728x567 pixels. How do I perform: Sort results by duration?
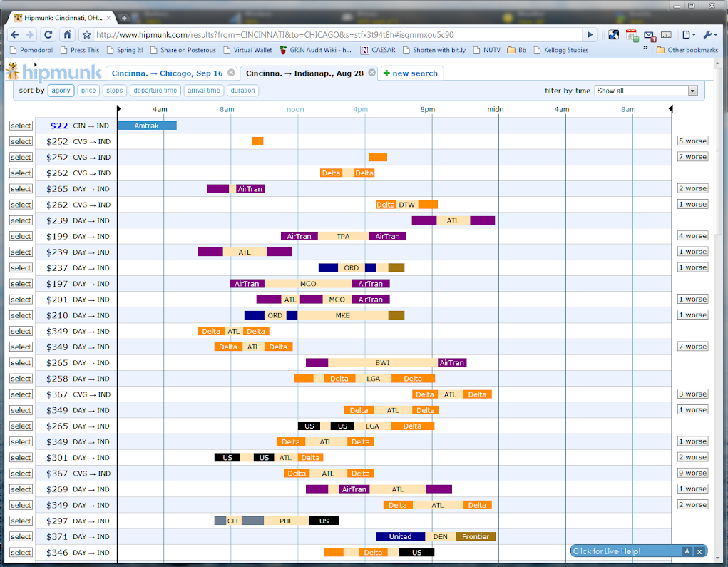243,91
